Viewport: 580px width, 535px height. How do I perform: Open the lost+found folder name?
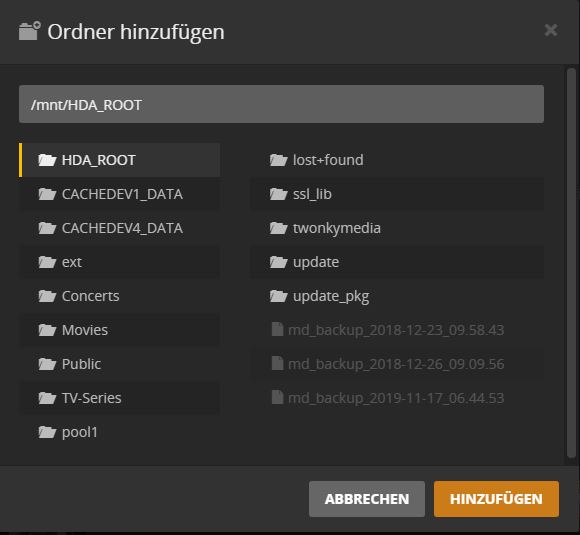(328, 160)
